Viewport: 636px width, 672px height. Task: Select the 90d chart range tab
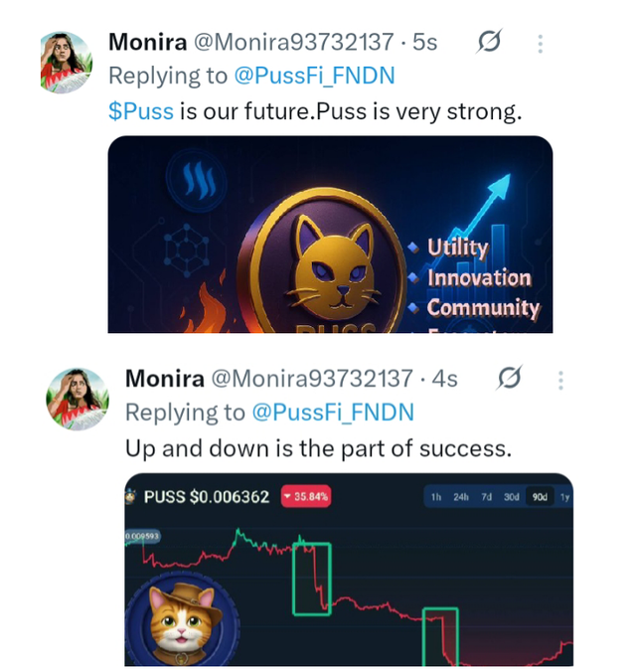coord(540,497)
